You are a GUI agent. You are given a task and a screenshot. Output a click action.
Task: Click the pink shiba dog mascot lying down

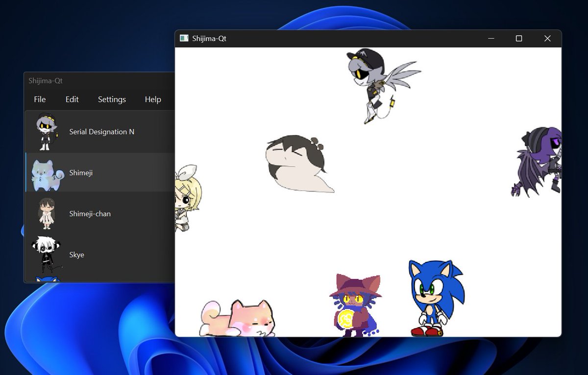click(237, 319)
